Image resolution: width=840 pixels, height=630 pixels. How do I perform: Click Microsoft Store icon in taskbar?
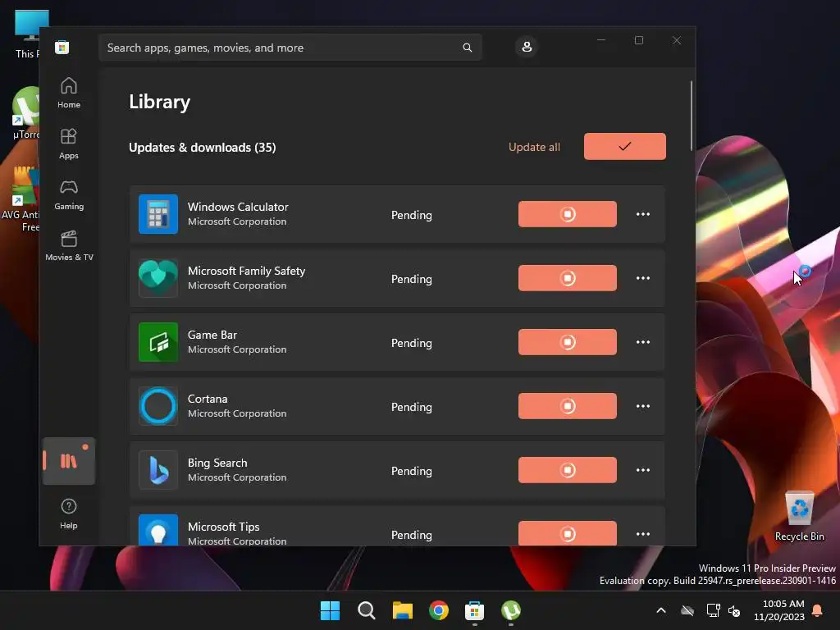[475, 610]
